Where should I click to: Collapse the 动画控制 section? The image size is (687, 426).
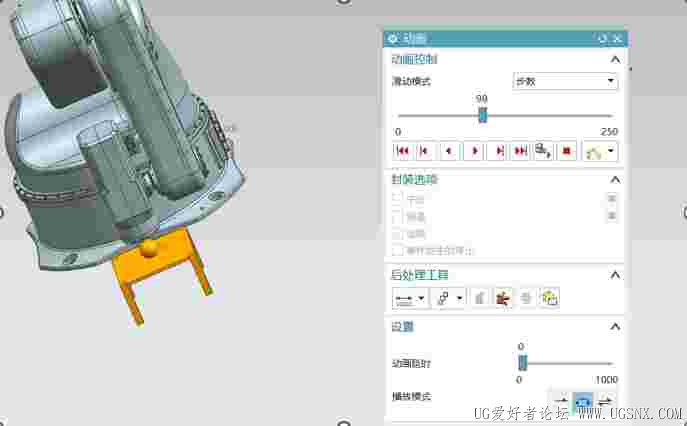[x=615, y=59]
